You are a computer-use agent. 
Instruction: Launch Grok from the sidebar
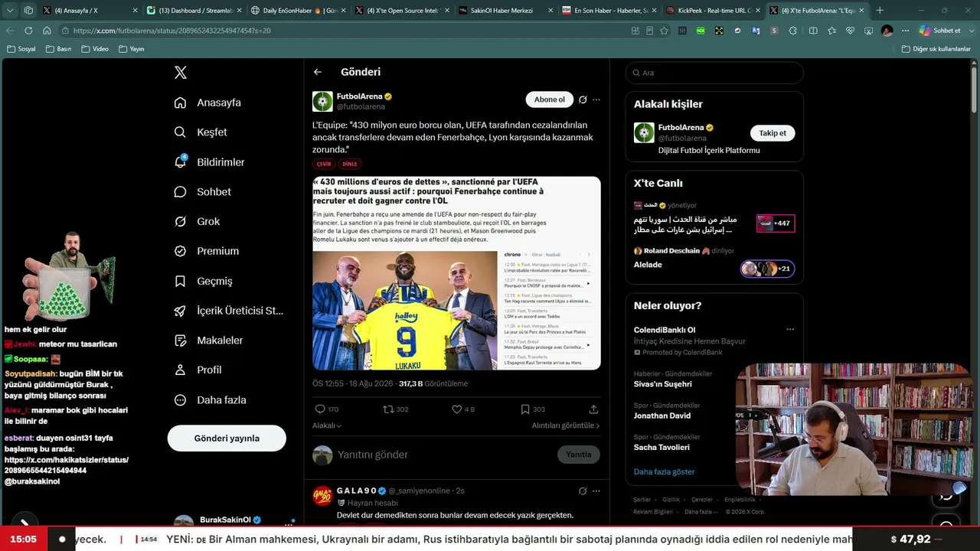coord(198,221)
